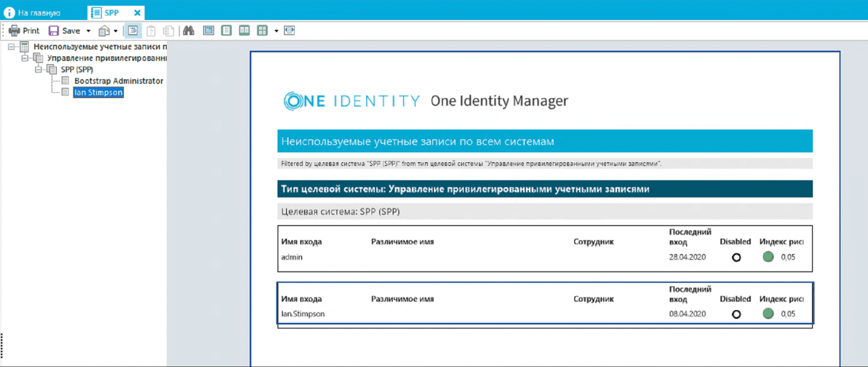Click the greyed-out Parameters icon with question mark
This screenshot has height=367, width=868.
151,31
